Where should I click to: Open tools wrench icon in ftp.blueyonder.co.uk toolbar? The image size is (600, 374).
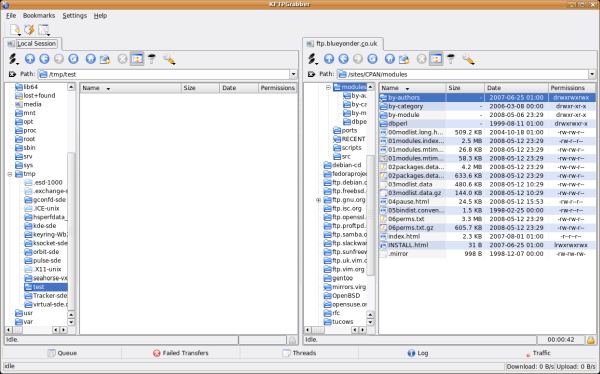pyautogui.click(x=468, y=59)
